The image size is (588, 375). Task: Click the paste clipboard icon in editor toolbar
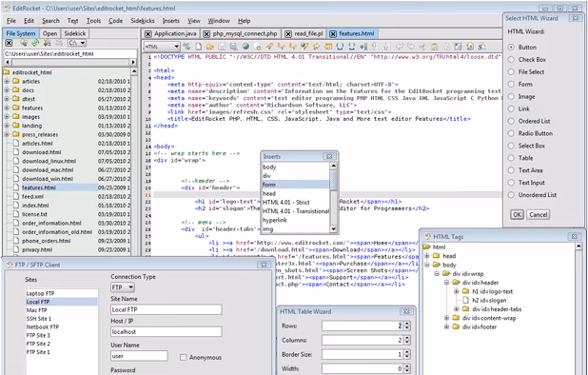pyautogui.click(x=435, y=47)
